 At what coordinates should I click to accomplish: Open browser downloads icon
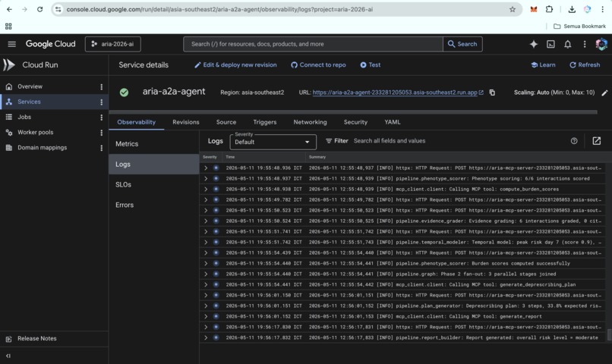(572, 9)
